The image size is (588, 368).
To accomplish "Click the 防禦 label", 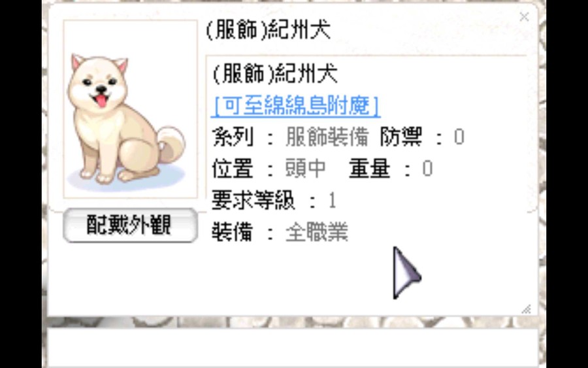I will (401, 137).
